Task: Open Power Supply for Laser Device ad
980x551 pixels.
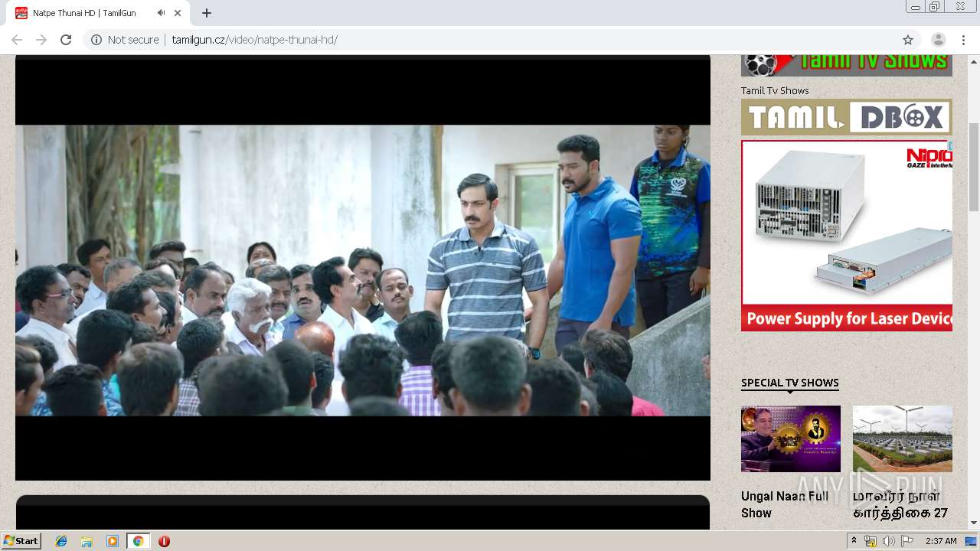Action: (847, 236)
